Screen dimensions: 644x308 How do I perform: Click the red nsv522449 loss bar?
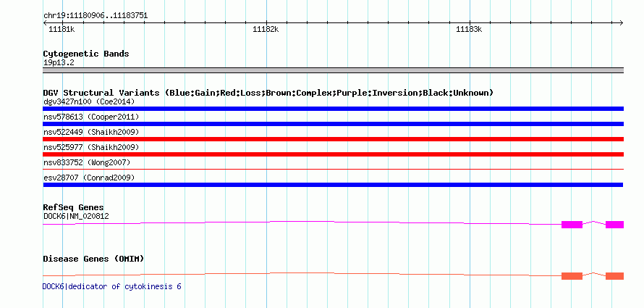pyautogui.click(x=334, y=139)
